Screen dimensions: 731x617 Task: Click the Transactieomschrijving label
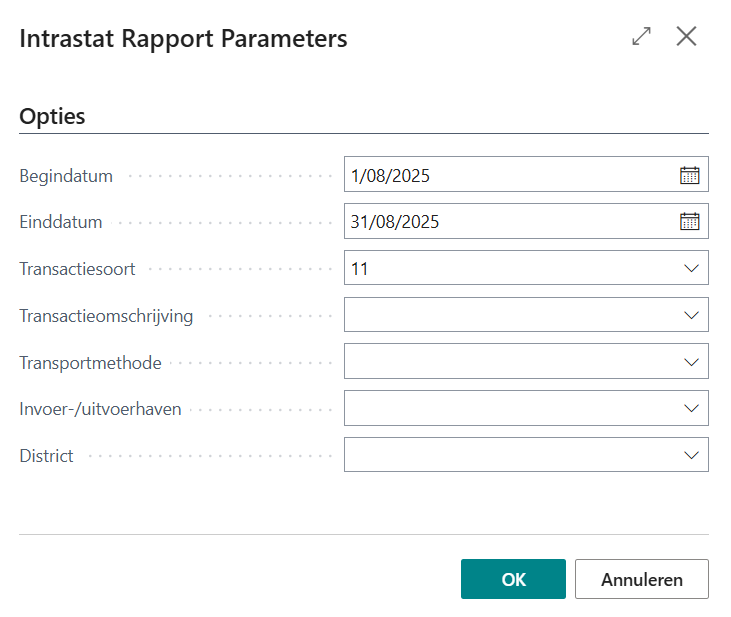point(106,316)
